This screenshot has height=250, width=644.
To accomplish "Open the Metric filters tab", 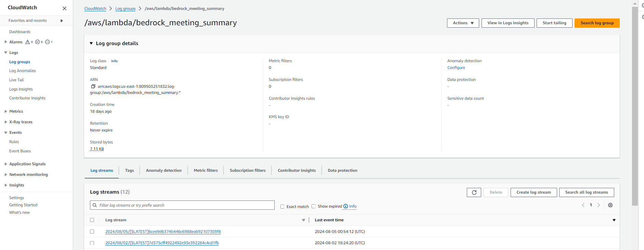I will click(206, 170).
